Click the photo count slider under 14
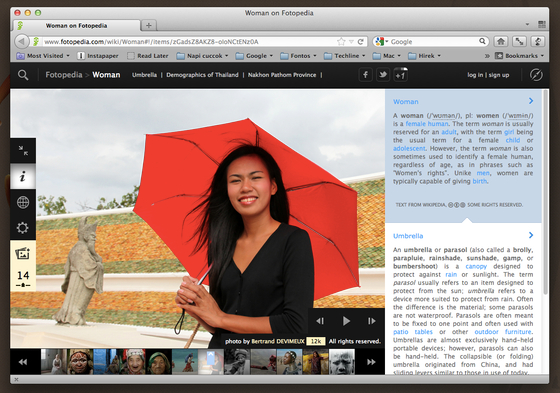The image size is (560, 393). 23,285
